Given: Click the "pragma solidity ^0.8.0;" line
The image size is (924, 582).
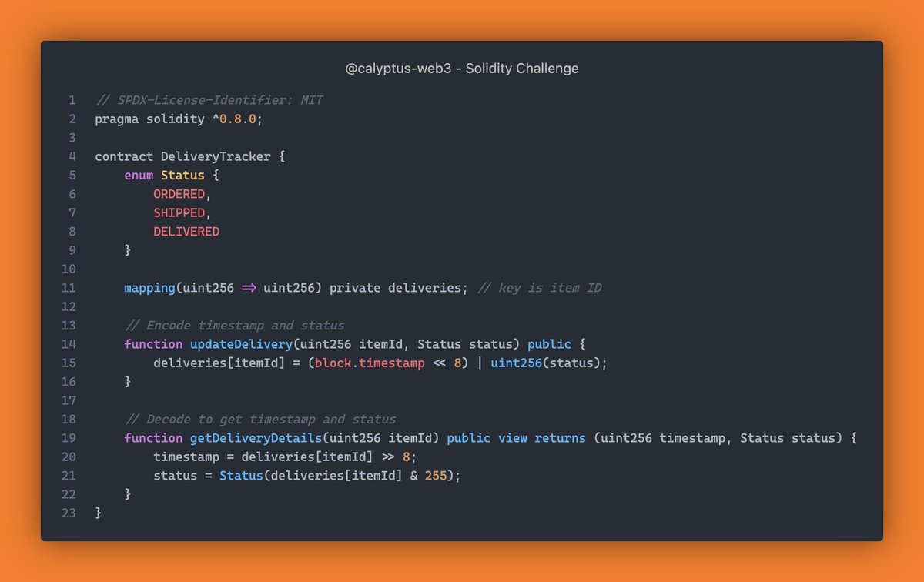Looking at the screenshot, I should click(x=179, y=119).
